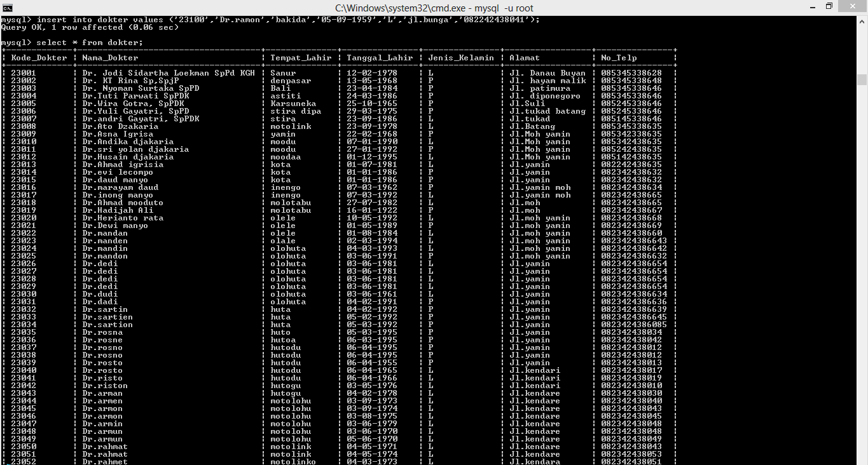Click birthplace Karsuneka
This screenshot has width=868, height=465.
293,104
